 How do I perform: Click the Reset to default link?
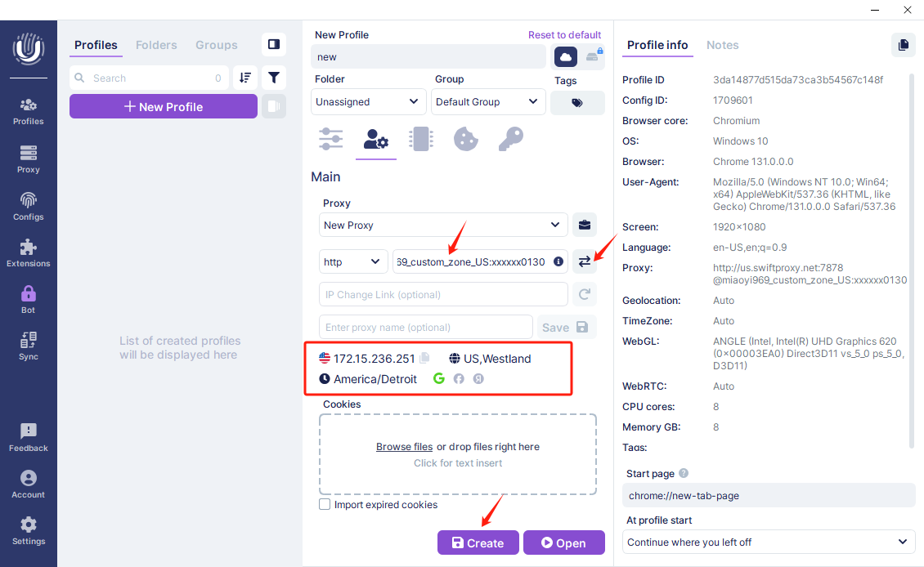(x=564, y=35)
